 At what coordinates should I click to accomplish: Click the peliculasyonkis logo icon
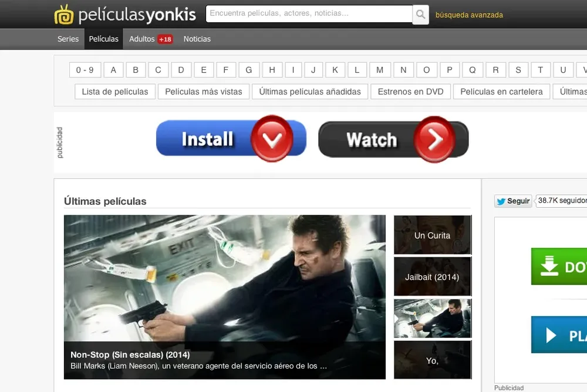click(63, 15)
